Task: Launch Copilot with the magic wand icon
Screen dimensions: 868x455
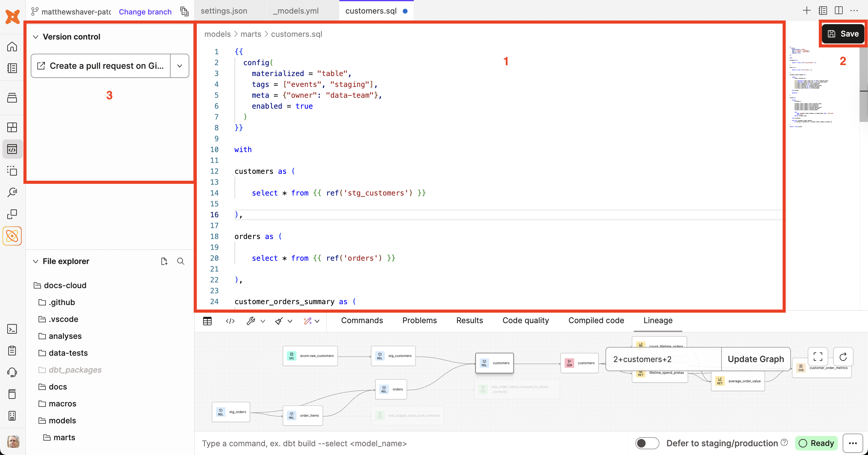Action: click(308, 321)
